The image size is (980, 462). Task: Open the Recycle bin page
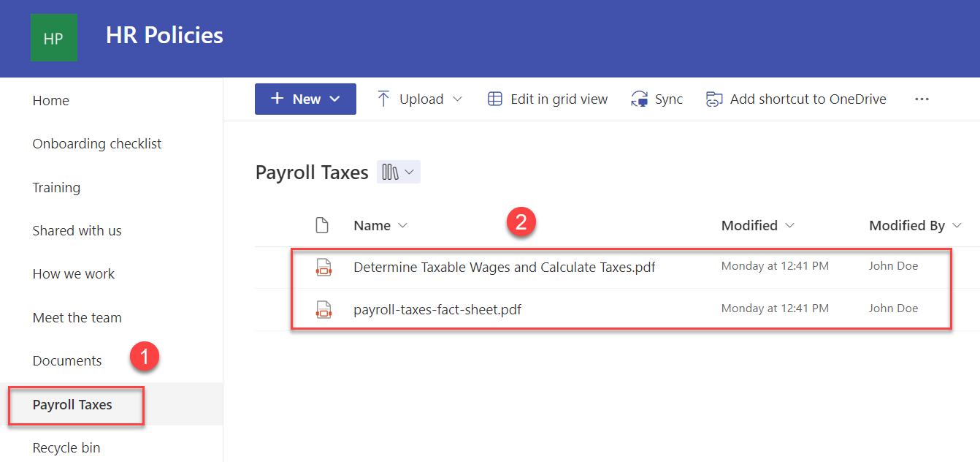[x=66, y=447]
